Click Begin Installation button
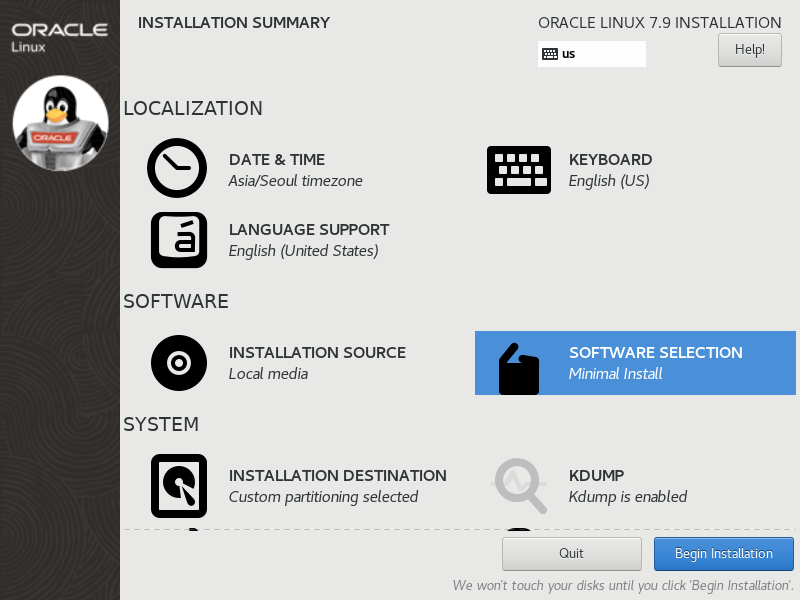The width and height of the screenshot is (800, 600). [723, 554]
